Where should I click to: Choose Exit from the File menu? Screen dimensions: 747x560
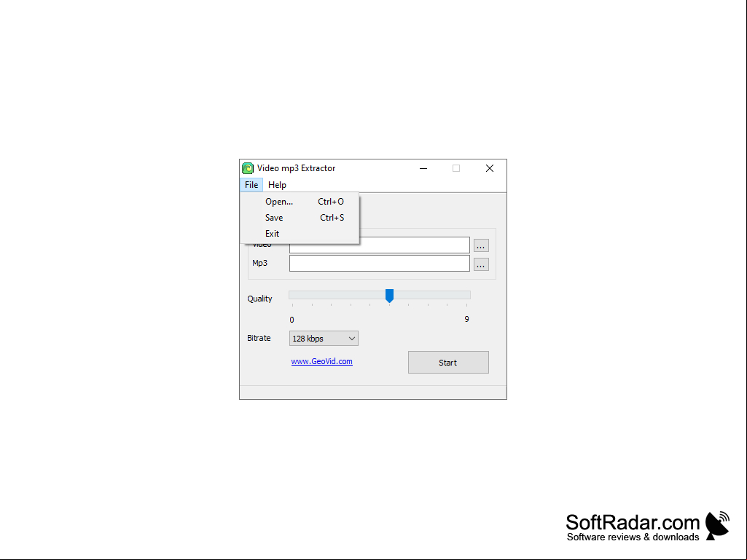coord(300,233)
